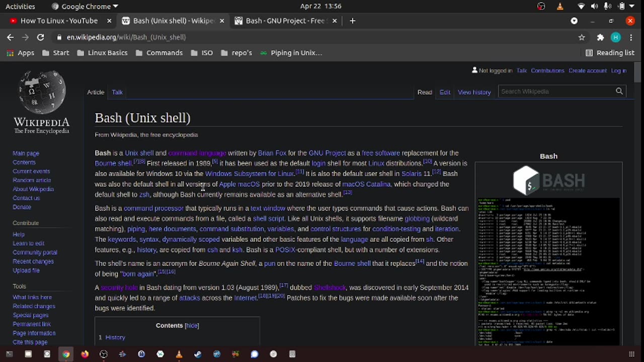
Task: Open the Piping in Unix bookmark
Action: point(291,53)
